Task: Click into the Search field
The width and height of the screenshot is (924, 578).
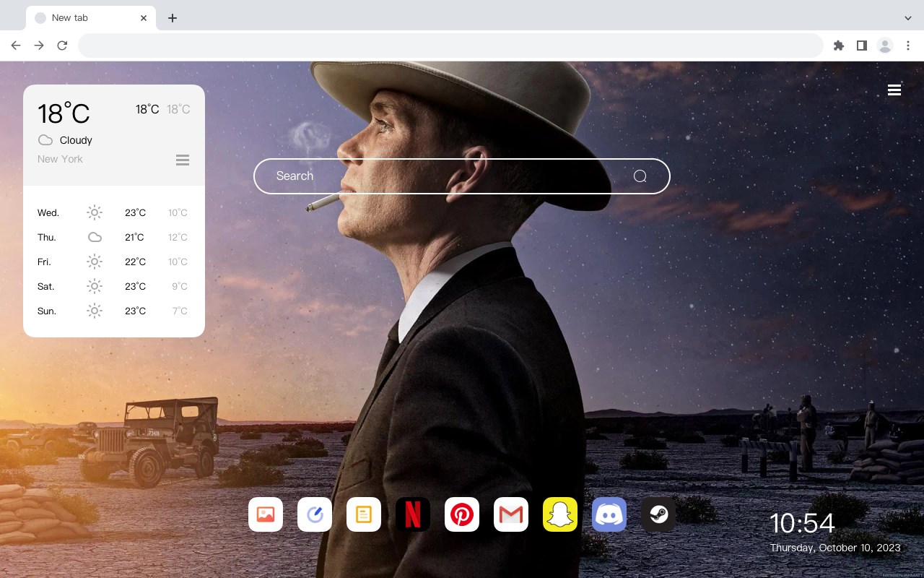Action: [x=462, y=176]
